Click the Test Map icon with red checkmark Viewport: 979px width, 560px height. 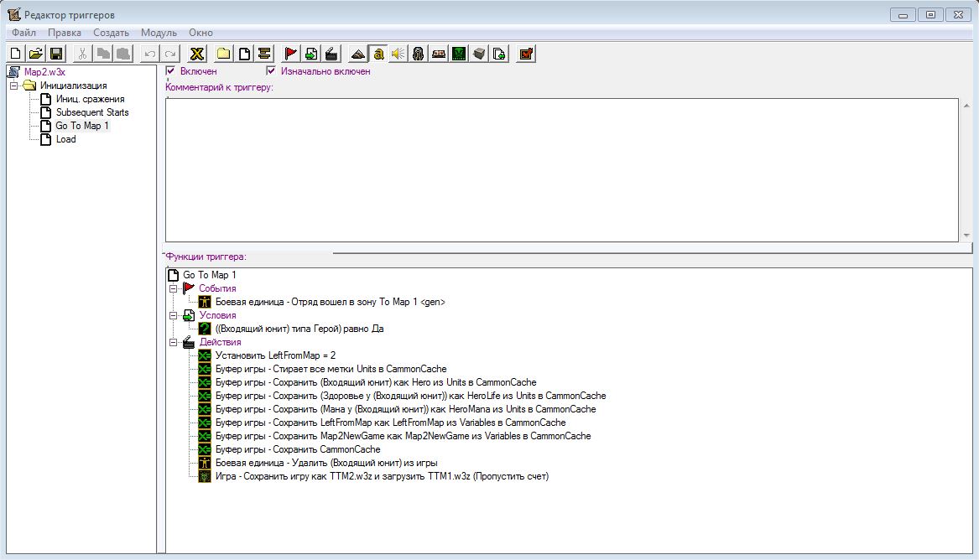click(526, 54)
